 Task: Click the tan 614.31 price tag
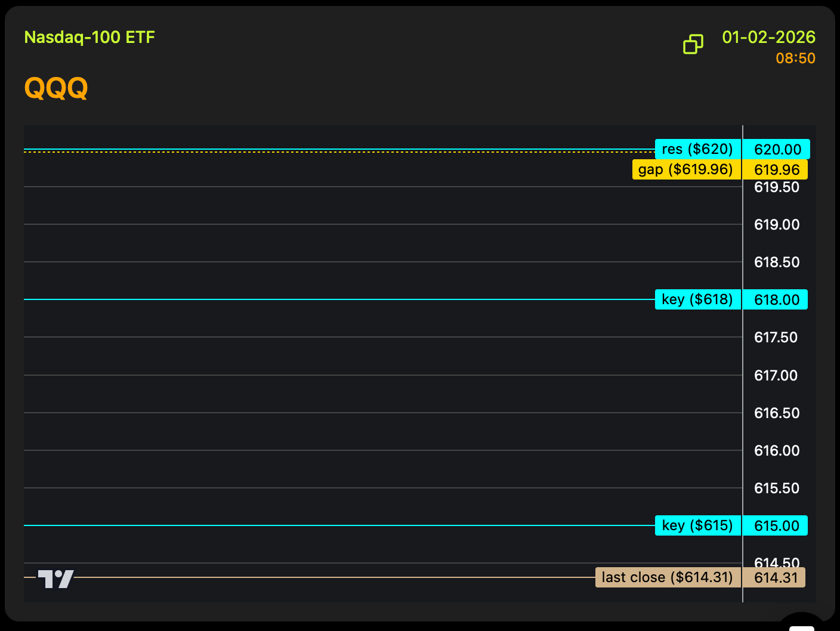775,577
